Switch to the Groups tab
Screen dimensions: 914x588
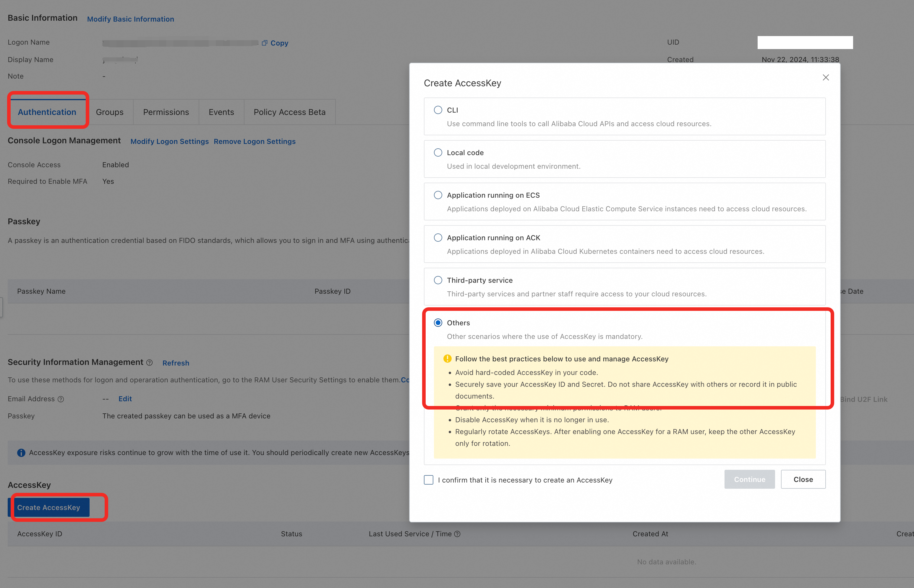click(110, 112)
